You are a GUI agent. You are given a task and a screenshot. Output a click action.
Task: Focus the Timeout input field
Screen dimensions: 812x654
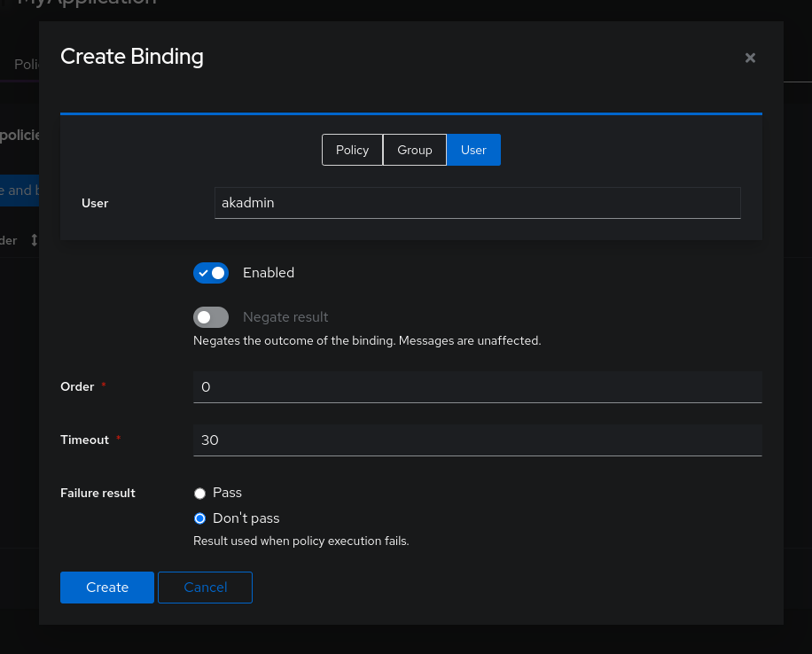[x=477, y=440]
